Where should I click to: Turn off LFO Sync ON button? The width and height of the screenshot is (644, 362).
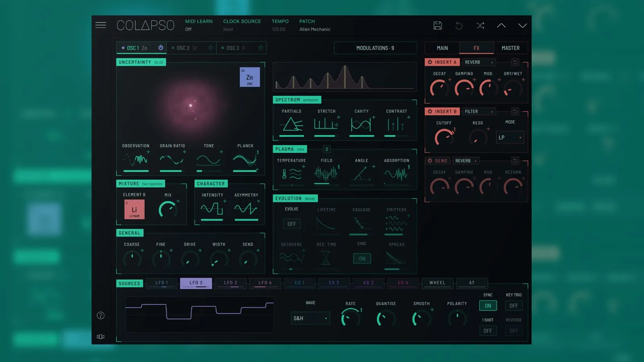(x=488, y=306)
